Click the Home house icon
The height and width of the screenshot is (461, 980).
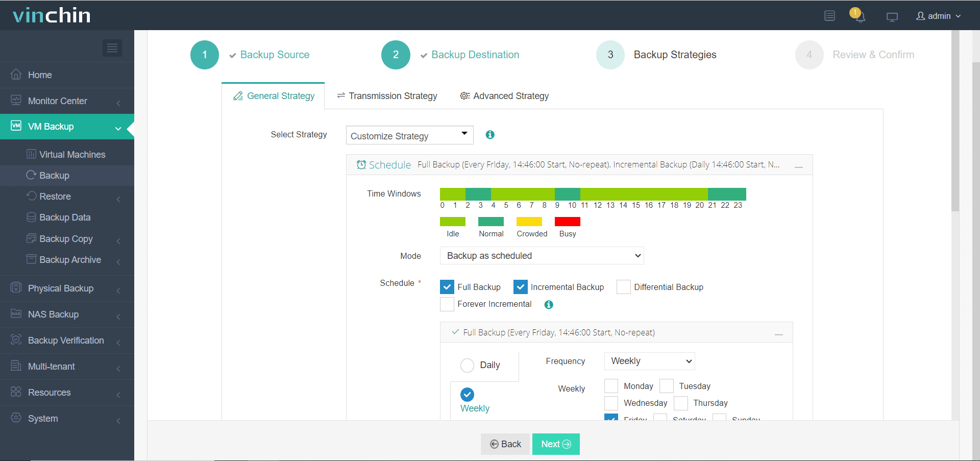(x=16, y=75)
